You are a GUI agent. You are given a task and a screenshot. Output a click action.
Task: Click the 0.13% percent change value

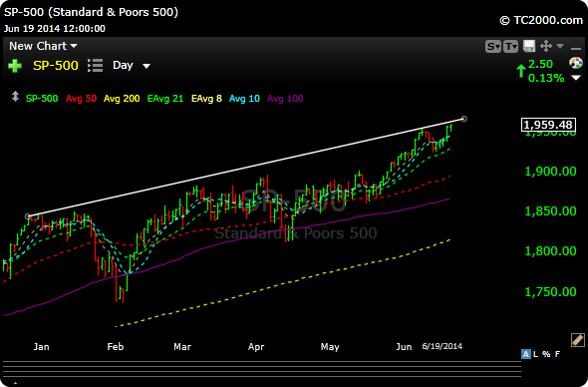click(x=546, y=78)
